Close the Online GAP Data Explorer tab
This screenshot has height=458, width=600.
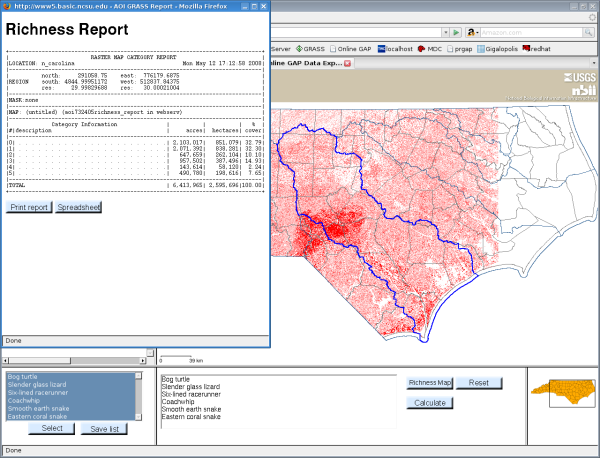click(347, 63)
